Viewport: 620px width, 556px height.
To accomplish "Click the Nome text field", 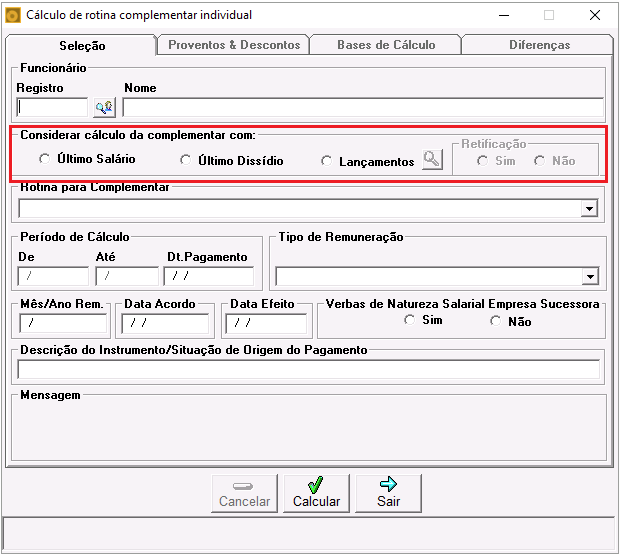I will coord(363,107).
